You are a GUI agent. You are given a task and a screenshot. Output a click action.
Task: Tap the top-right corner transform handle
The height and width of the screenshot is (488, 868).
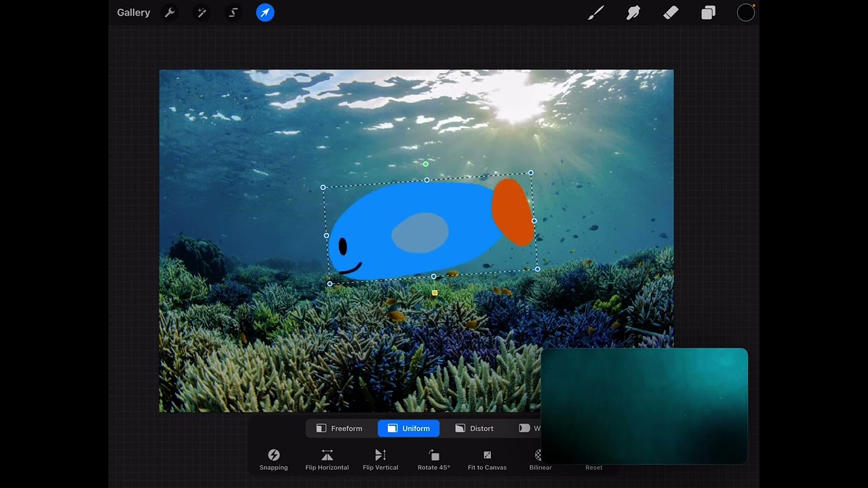tap(530, 173)
